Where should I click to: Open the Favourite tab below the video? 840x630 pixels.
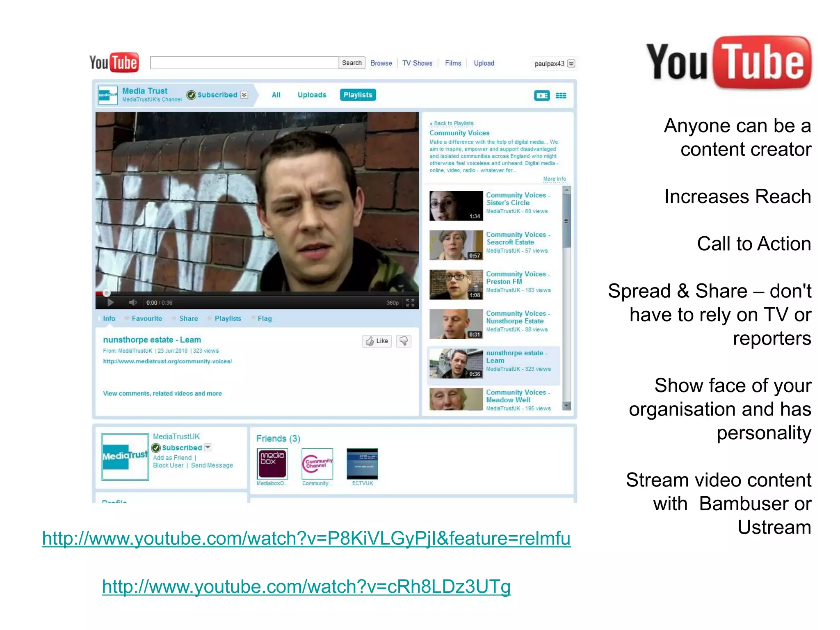click(147, 318)
